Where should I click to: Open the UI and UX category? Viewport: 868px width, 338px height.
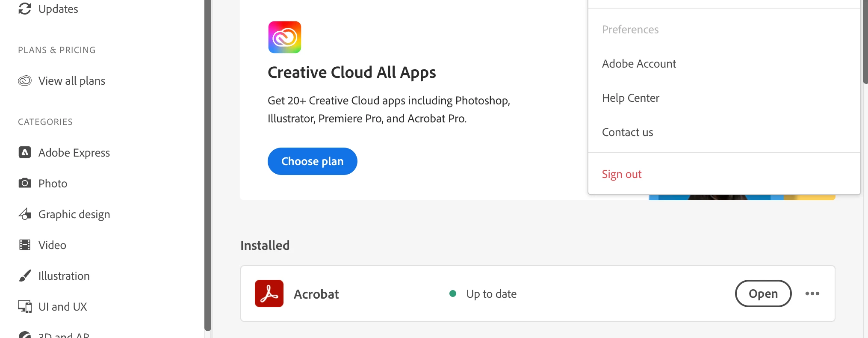point(62,307)
